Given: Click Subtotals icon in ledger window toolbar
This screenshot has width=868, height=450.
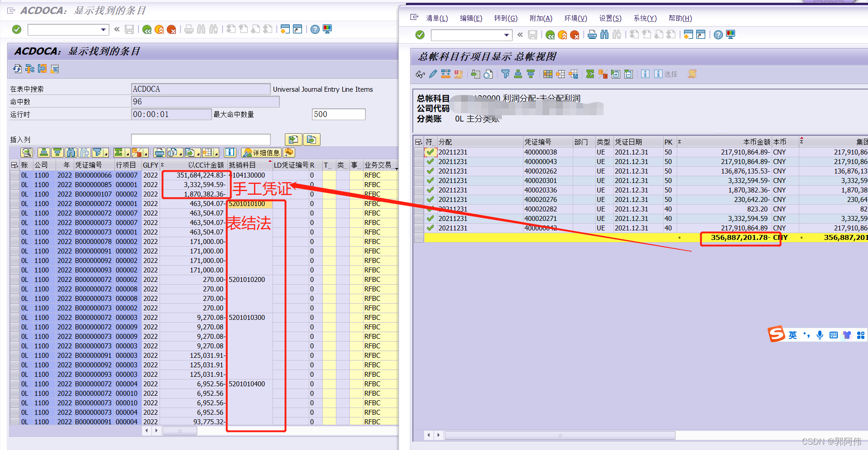Looking at the screenshot, I should point(603,74).
